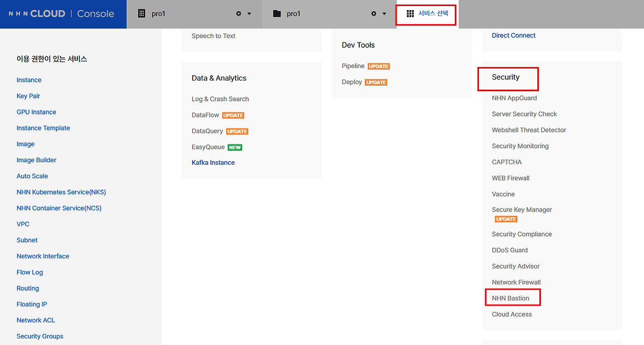Select Speech to Text service
This screenshot has width=644, height=345.
tap(213, 36)
